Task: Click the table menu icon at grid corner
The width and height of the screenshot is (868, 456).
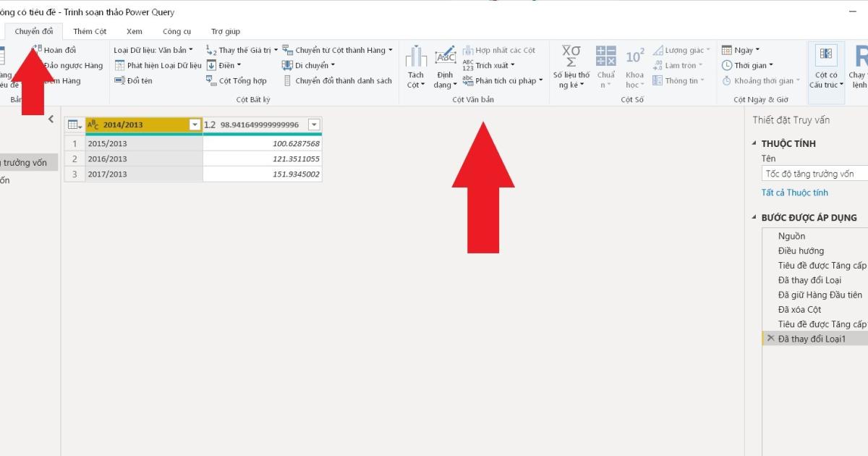Action: pyautogui.click(x=75, y=124)
